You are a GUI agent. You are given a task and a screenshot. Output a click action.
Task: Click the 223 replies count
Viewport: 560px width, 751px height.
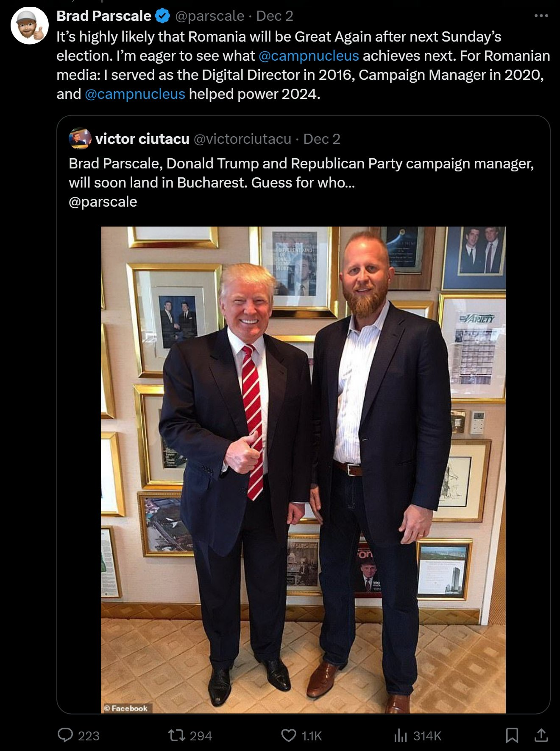88,735
